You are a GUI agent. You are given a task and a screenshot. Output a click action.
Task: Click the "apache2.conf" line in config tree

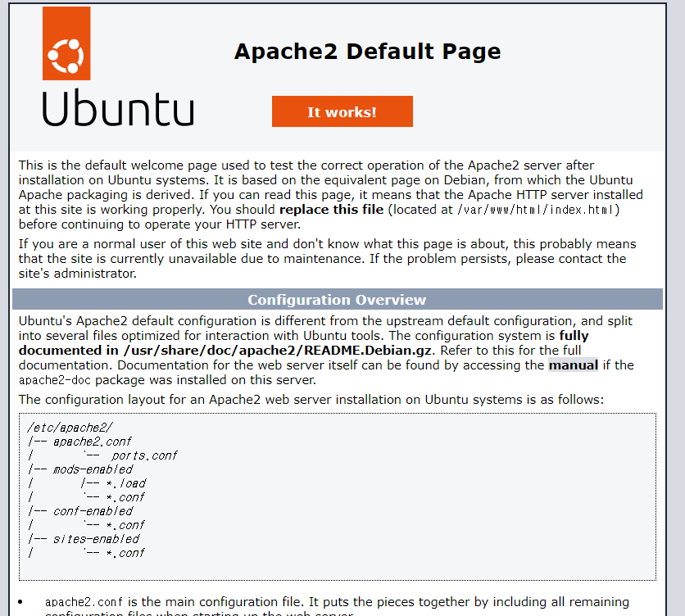pyautogui.click(x=92, y=442)
